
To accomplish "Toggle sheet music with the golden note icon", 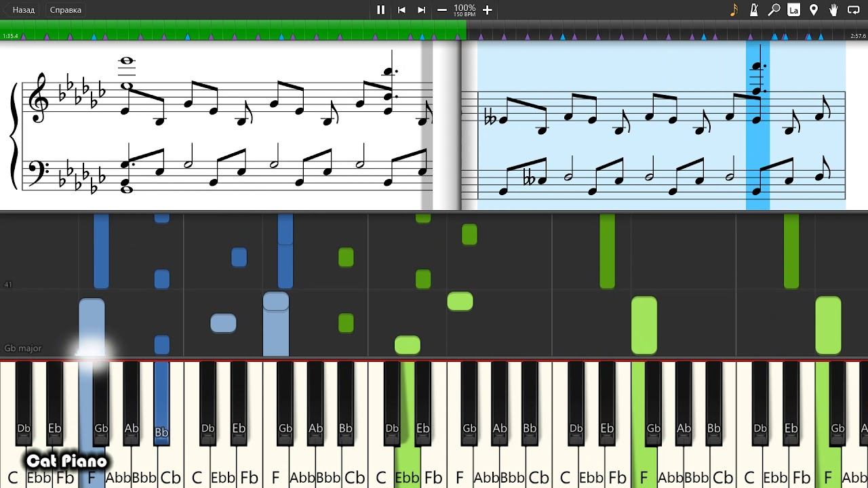I will click(734, 9).
